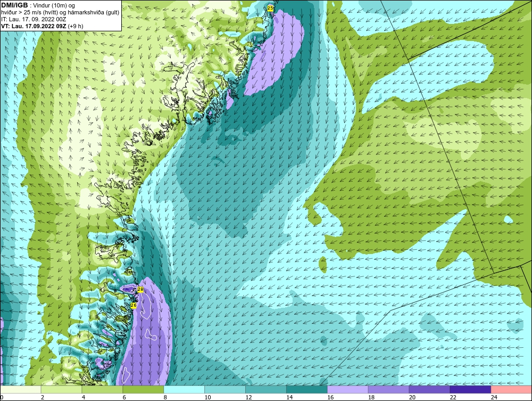
Task: Select the 2–4 m/s light green swatch
Action: point(61,389)
